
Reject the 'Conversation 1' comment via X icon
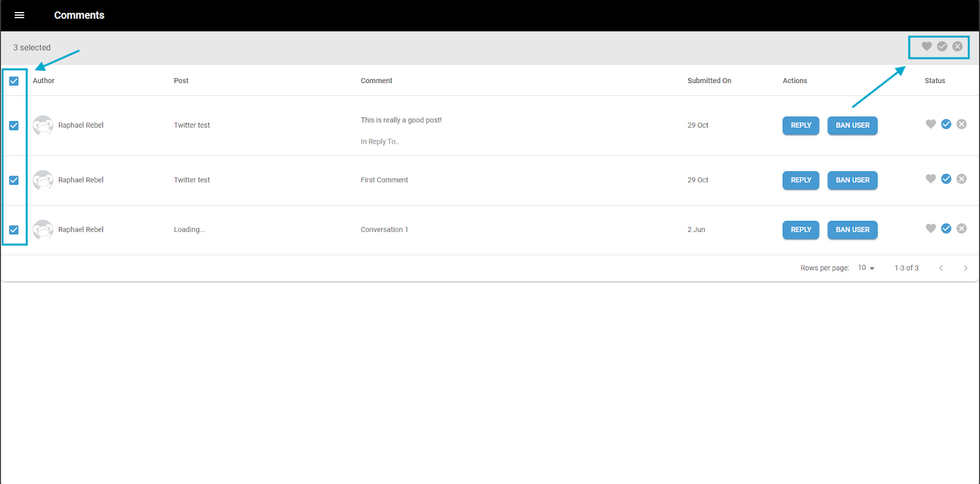click(961, 229)
